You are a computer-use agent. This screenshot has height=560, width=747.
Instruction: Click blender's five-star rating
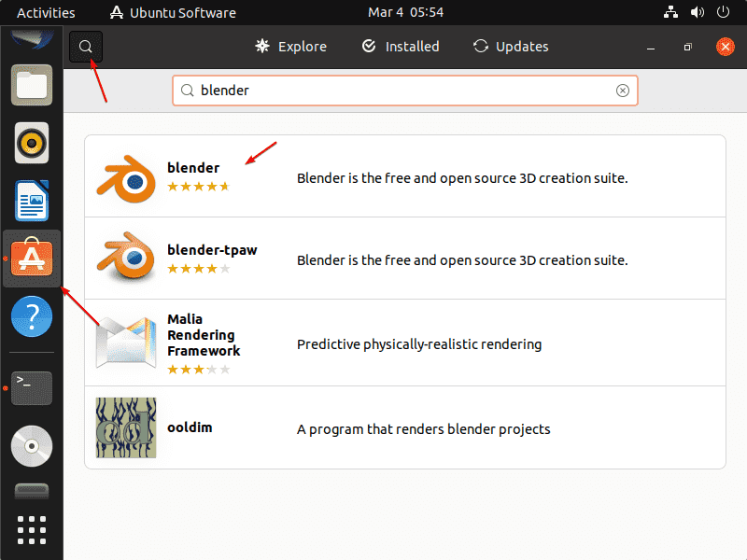click(198, 187)
